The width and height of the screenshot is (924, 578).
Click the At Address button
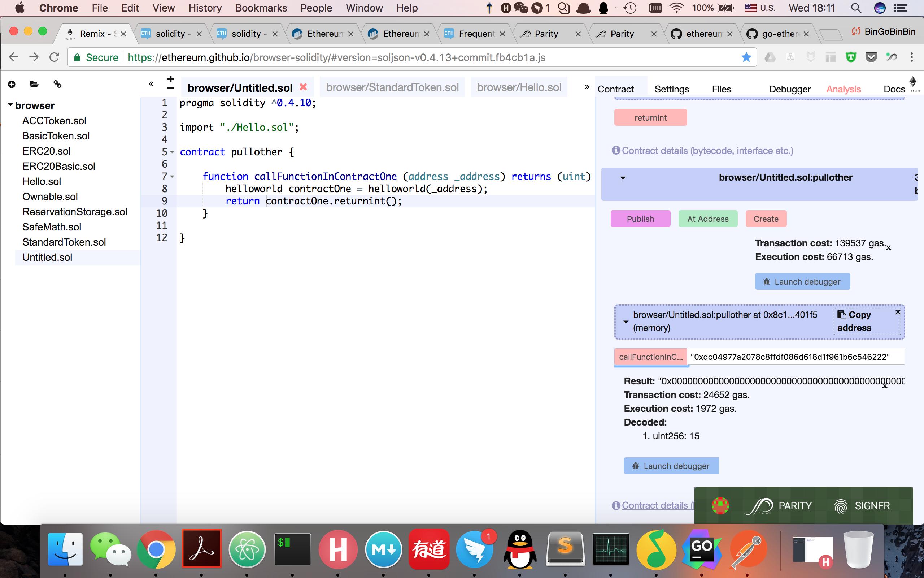[708, 219]
